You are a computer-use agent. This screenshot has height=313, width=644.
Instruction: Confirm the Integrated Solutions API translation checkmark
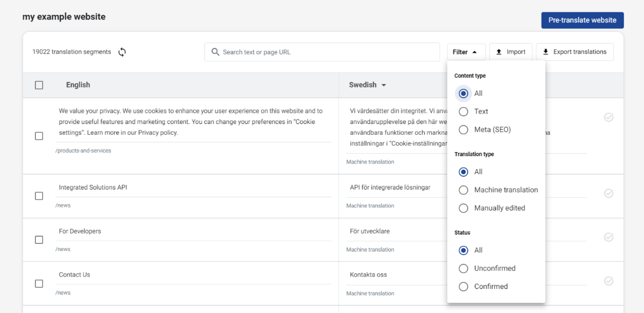[609, 193]
